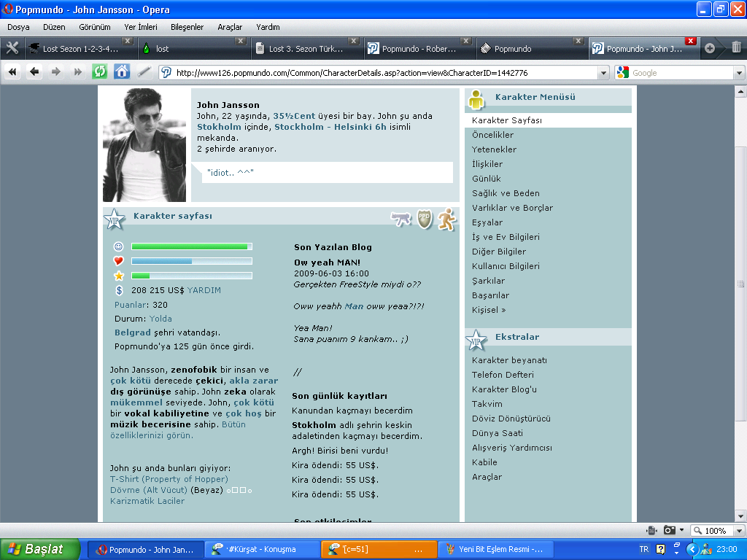Click the YARDIM link next to money
The width and height of the screenshot is (747, 560).
[x=204, y=290]
